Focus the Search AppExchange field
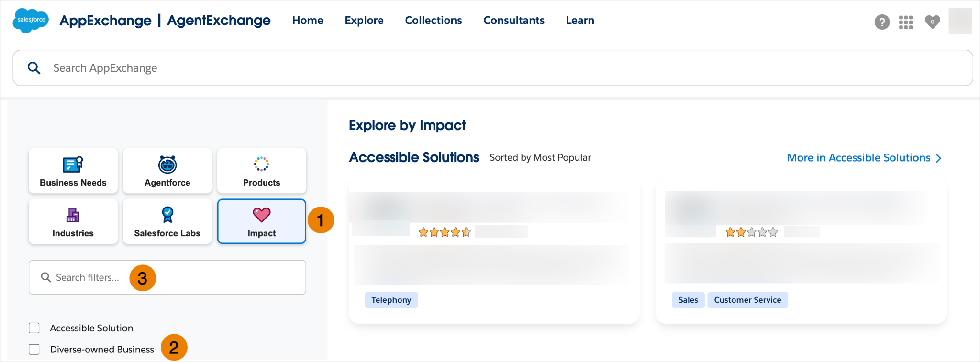This screenshot has height=362, width=980. point(493,68)
